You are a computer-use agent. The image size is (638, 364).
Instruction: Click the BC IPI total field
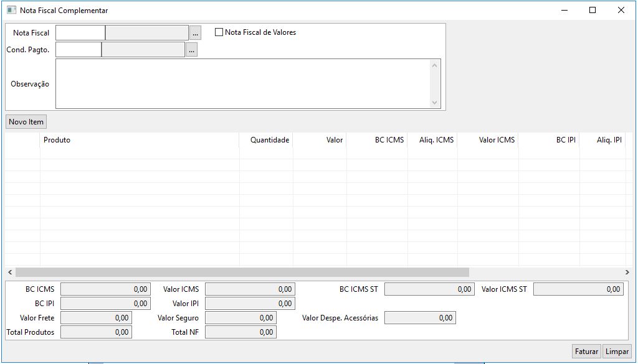[105, 304]
